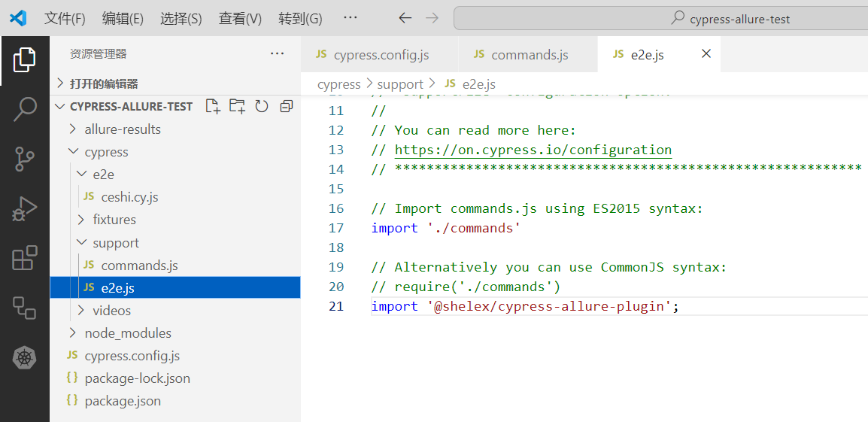Collapse the support folder

tap(115, 243)
